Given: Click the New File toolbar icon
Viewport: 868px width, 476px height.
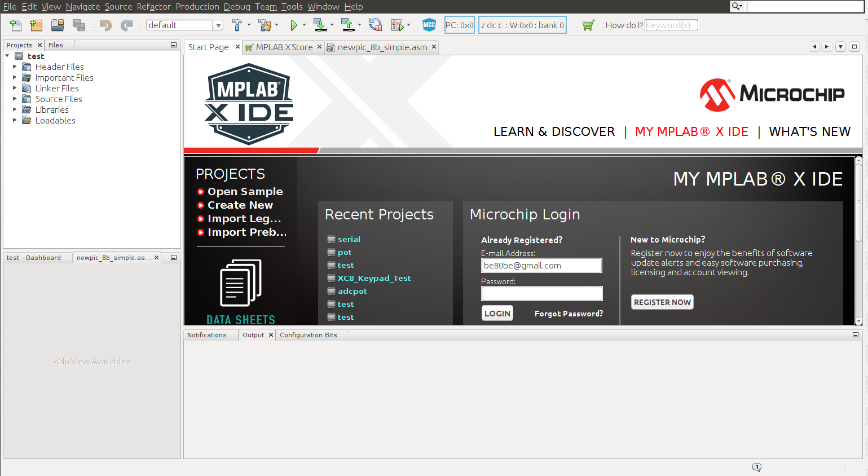Looking at the screenshot, I should click(x=16, y=25).
